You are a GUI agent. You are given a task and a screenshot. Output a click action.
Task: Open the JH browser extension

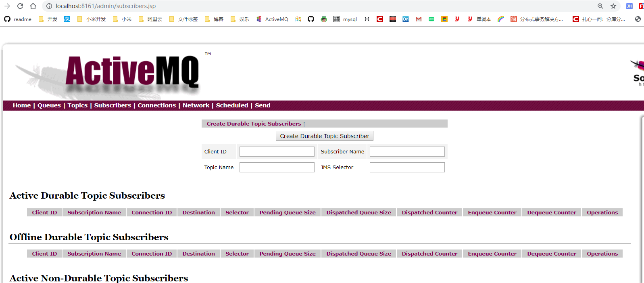(629, 6)
